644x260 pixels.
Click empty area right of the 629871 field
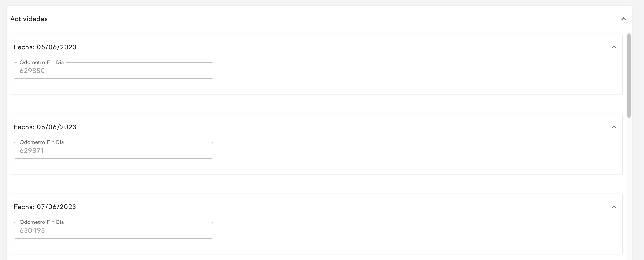(400, 151)
